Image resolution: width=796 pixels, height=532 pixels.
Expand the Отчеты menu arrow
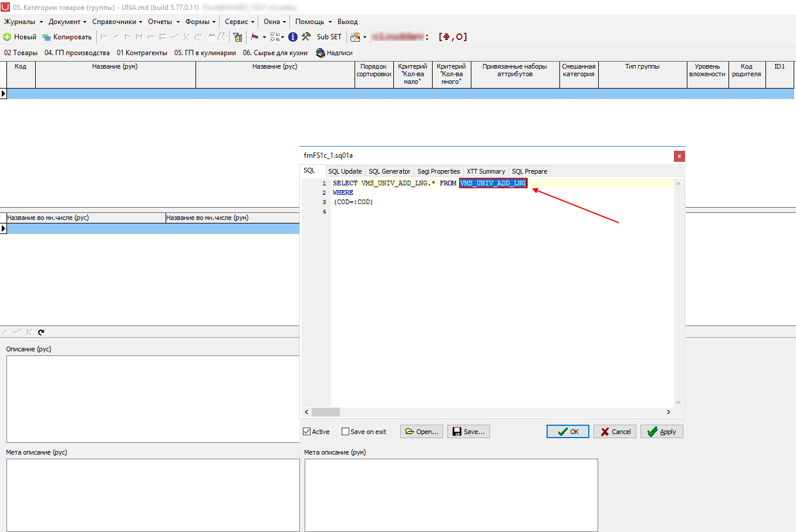tap(178, 22)
